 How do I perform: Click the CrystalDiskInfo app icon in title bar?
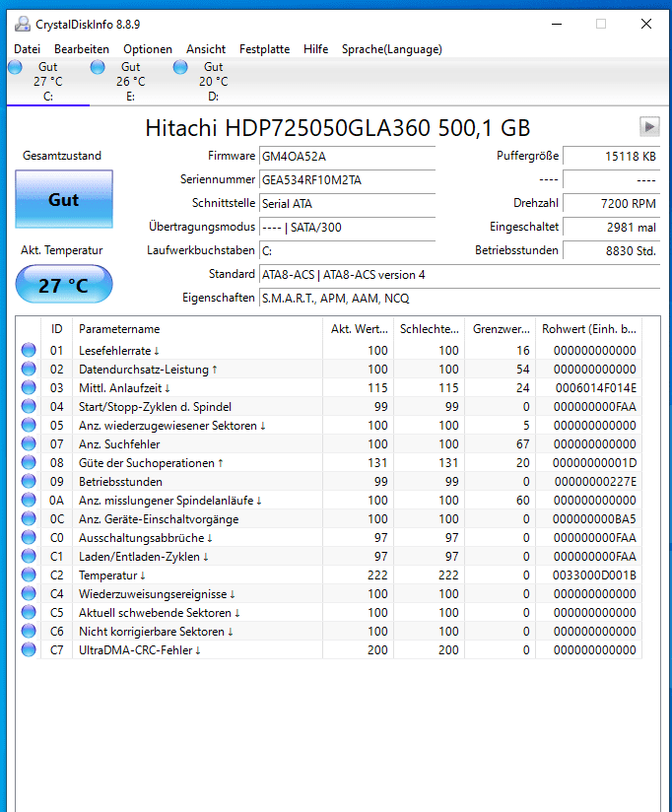coord(23,25)
